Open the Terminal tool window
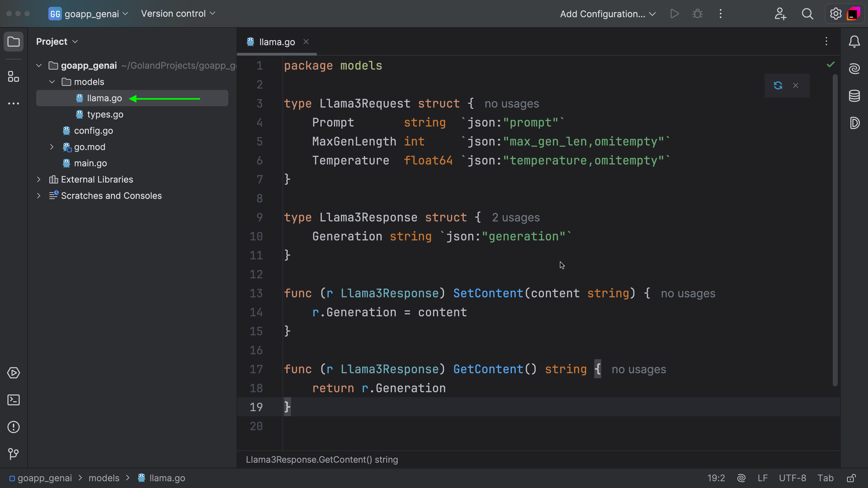The width and height of the screenshot is (868, 488). 14,400
